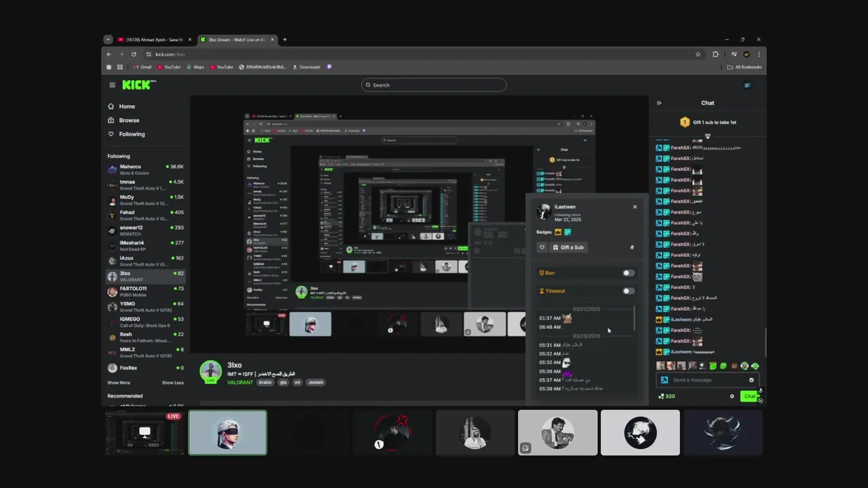Select the 3lxo channel in sidebar
Image resolution: width=868 pixels, height=488 pixels.
tap(145, 277)
